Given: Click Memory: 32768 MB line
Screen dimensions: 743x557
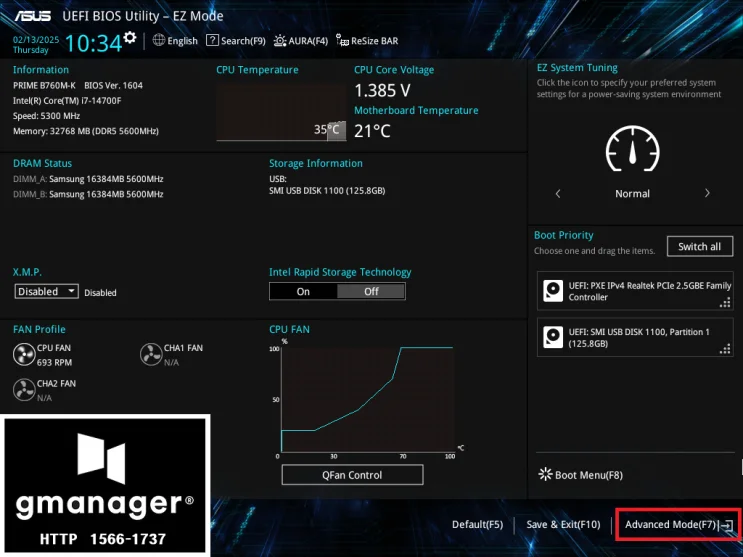Looking at the screenshot, I should click(x=86, y=131).
